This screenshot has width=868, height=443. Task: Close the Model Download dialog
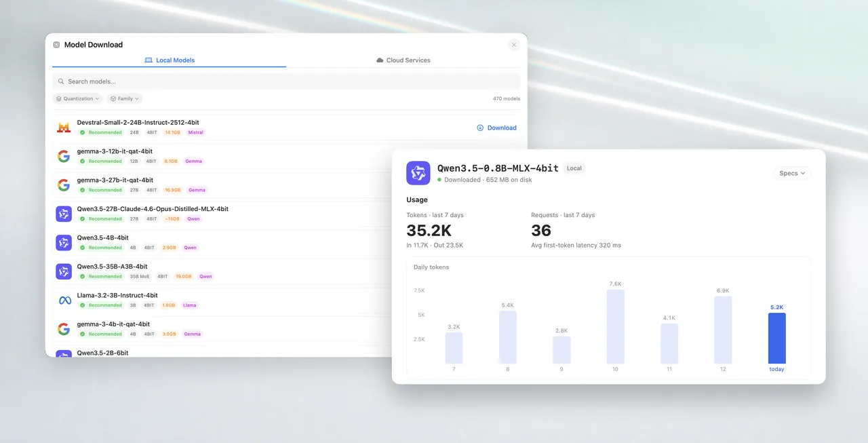click(x=514, y=45)
